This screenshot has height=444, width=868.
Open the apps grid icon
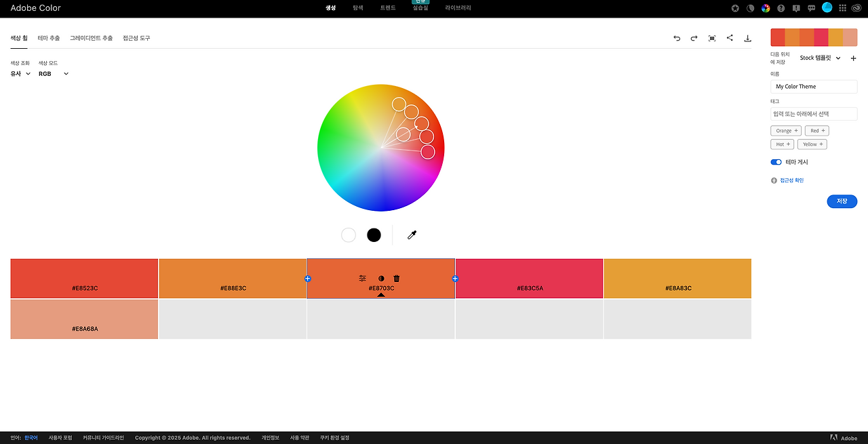[843, 8]
